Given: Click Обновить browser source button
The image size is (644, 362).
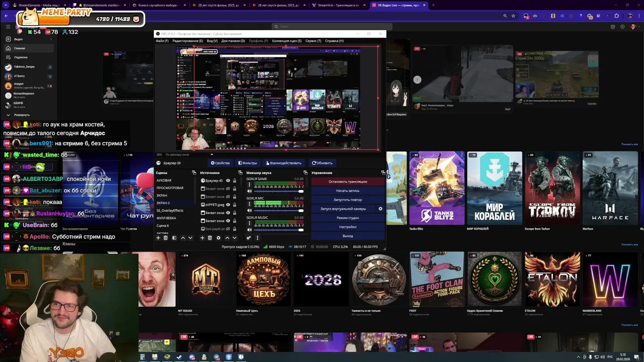Looking at the screenshot, I should (x=322, y=163).
